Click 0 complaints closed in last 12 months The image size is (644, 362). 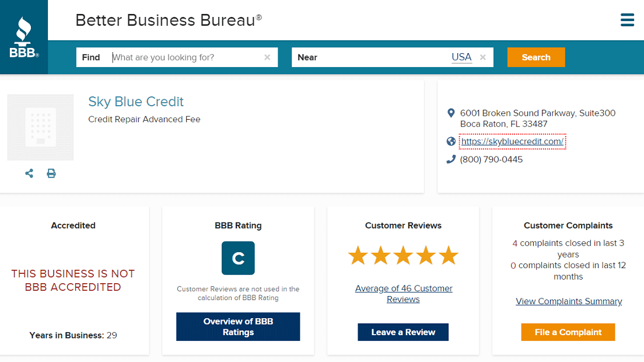point(568,271)
